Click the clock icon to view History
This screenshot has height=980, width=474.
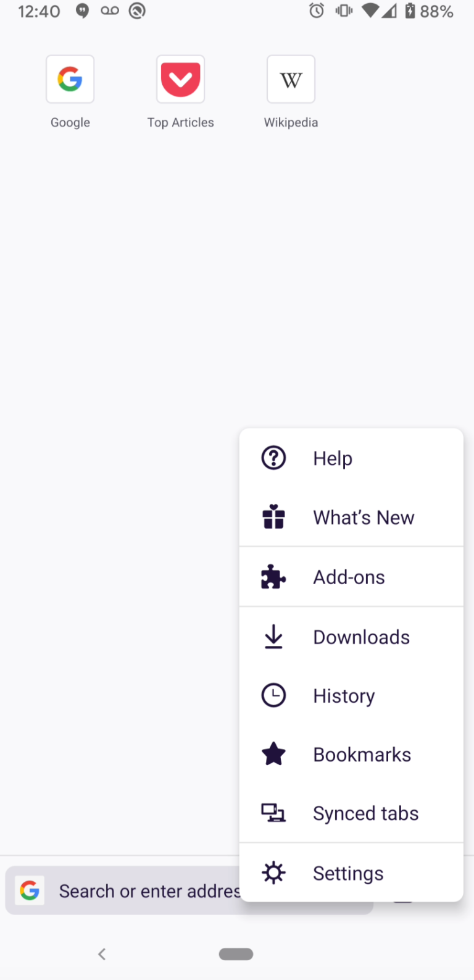tap(273, 695)
